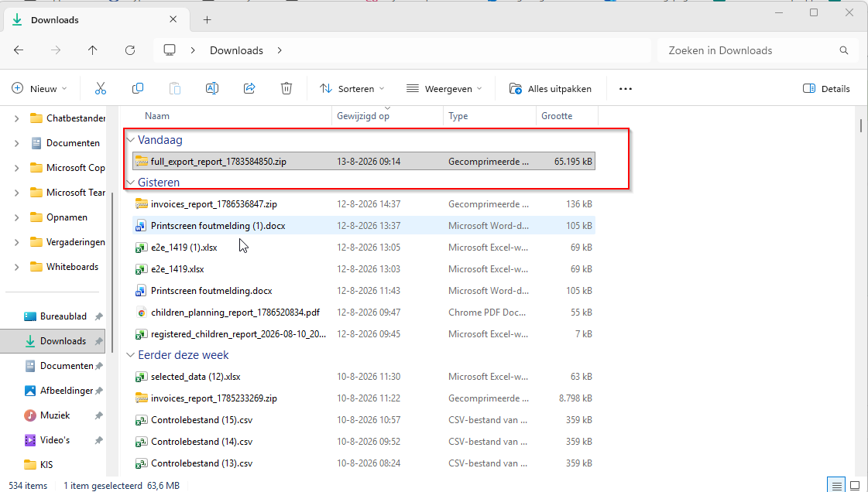868x492 pixels.
Task: Expand the Opnamen folder tree node
Action: [16, 217]
